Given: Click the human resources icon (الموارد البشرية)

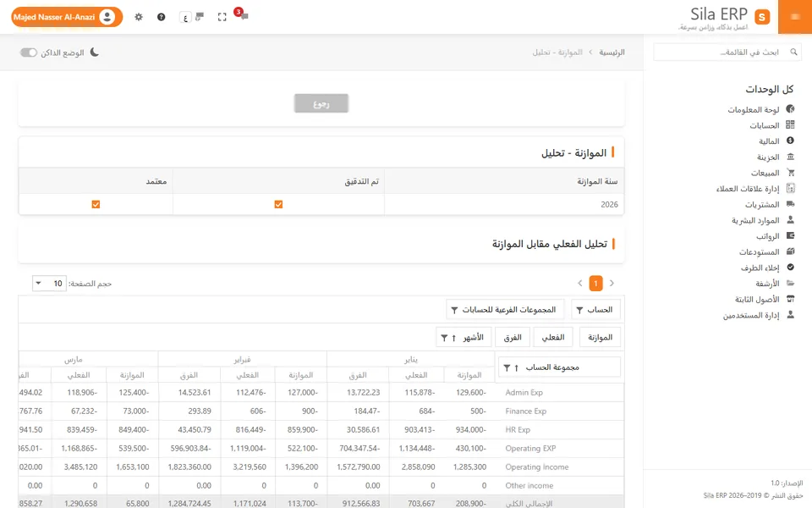Looking at the screenshot, I should coord(790,220).
